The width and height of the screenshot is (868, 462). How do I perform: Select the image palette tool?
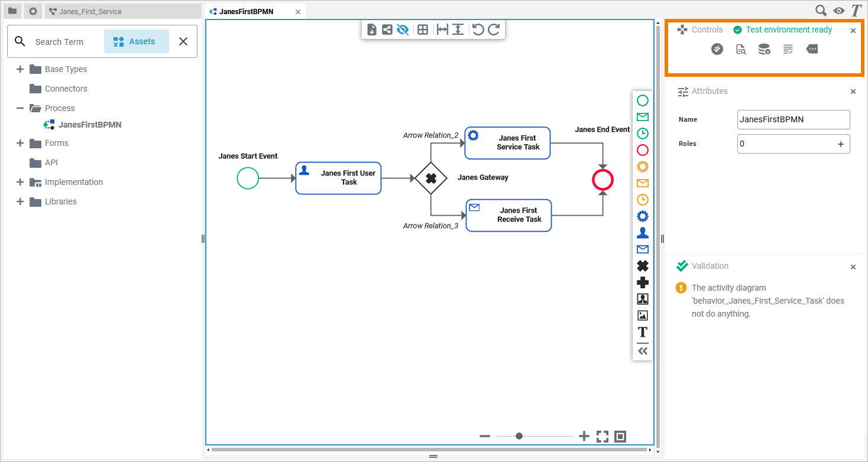point(643,315)
